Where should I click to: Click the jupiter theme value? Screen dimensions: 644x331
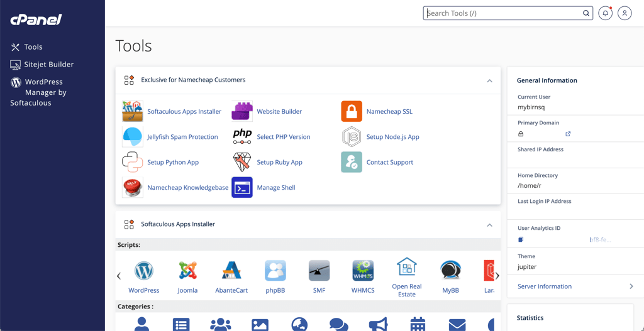pyautogui.click(x=527, y=266)
